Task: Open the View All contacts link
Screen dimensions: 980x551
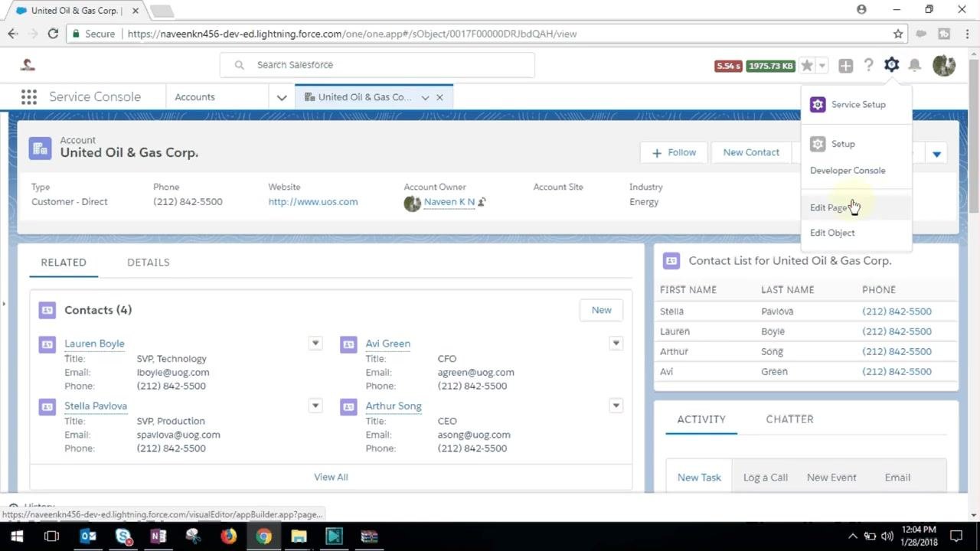Action: (x=331, y=477)
